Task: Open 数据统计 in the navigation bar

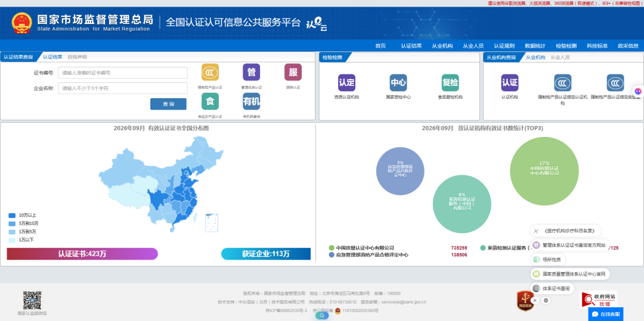Action: [x=535, y=46]
